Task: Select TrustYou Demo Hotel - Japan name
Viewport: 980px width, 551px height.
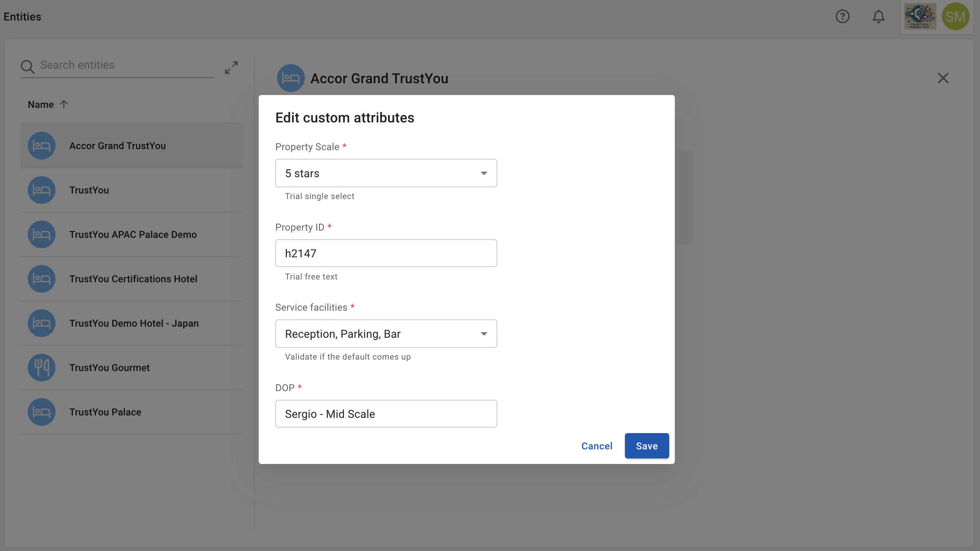Action: click(134, 323)
